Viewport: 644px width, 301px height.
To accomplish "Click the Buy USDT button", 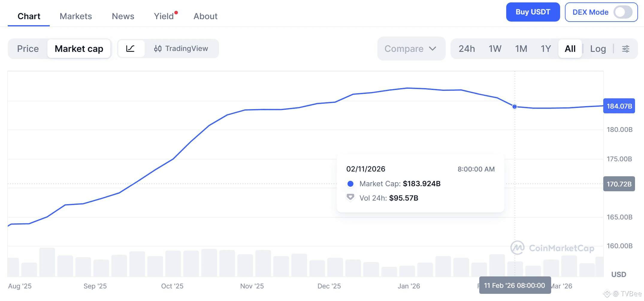I will pyautogui.click(x=533, y=12).
